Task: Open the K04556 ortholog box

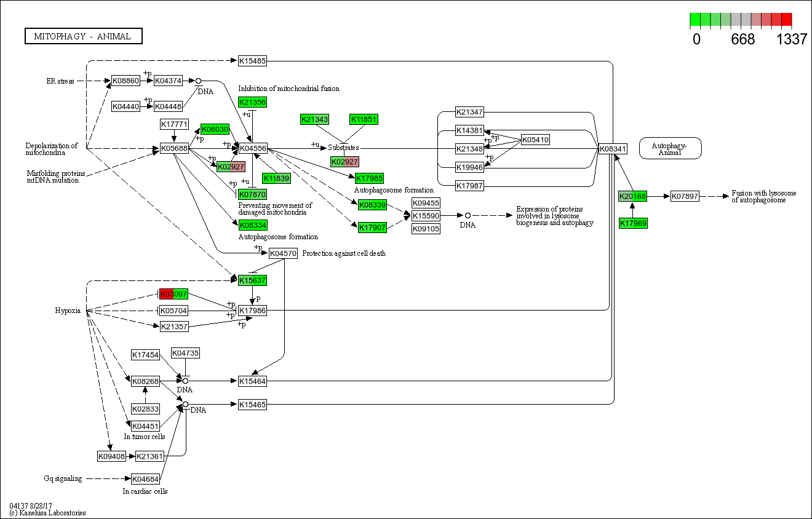Action: click(x=252, y=148)
